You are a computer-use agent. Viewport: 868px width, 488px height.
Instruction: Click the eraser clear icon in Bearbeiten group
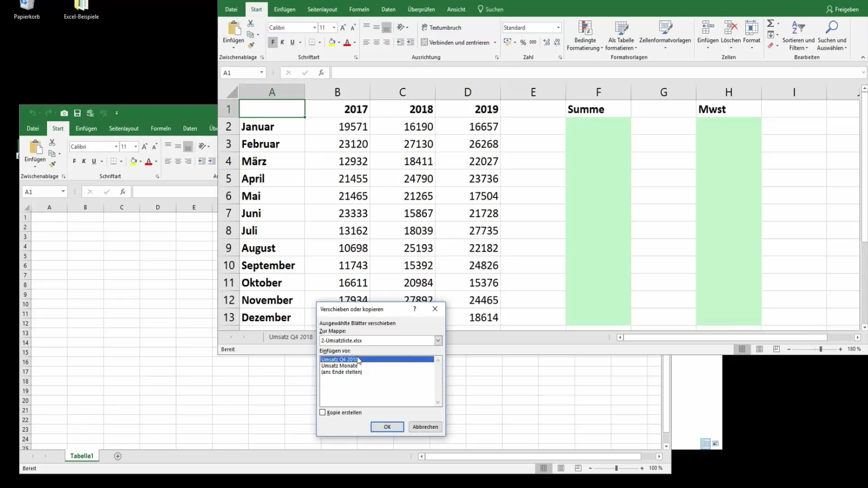pos(771,45)
